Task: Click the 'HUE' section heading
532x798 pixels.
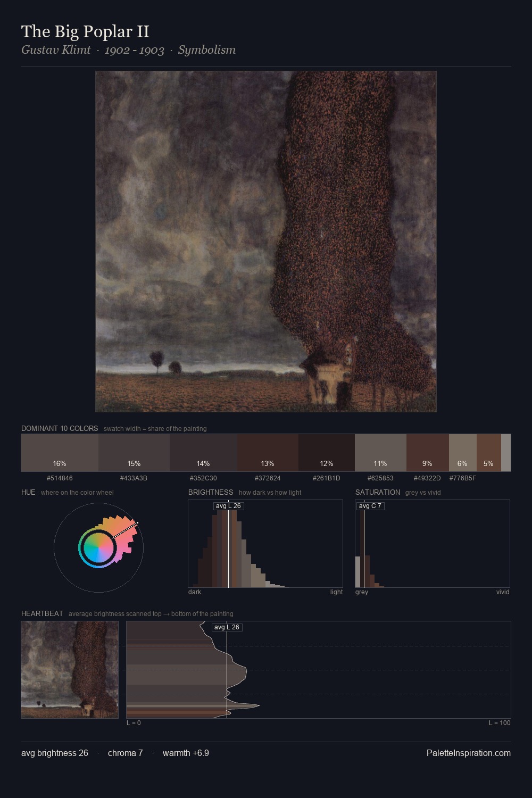Action: [28, 492]
